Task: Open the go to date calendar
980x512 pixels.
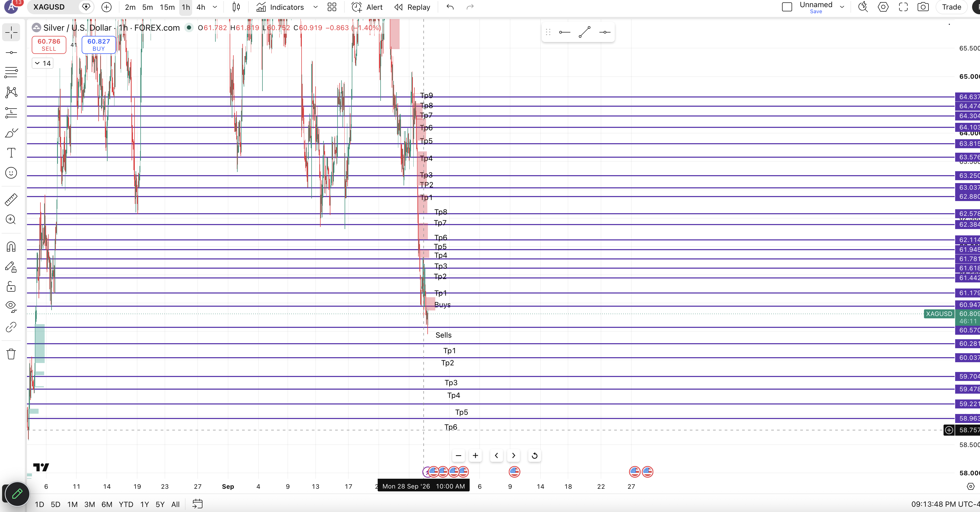Action: click(197, 504)
